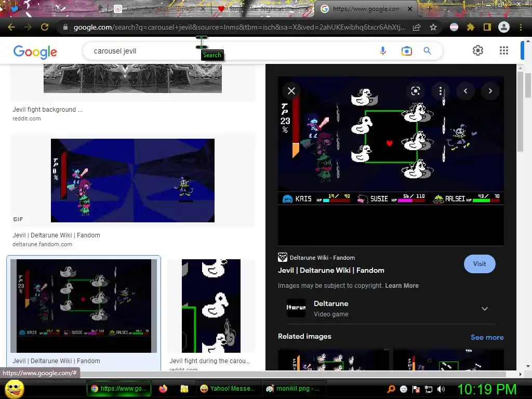Go to the Google logo homepage
Viewport: 532px width, 399px height.
click(x=35, y=51)
